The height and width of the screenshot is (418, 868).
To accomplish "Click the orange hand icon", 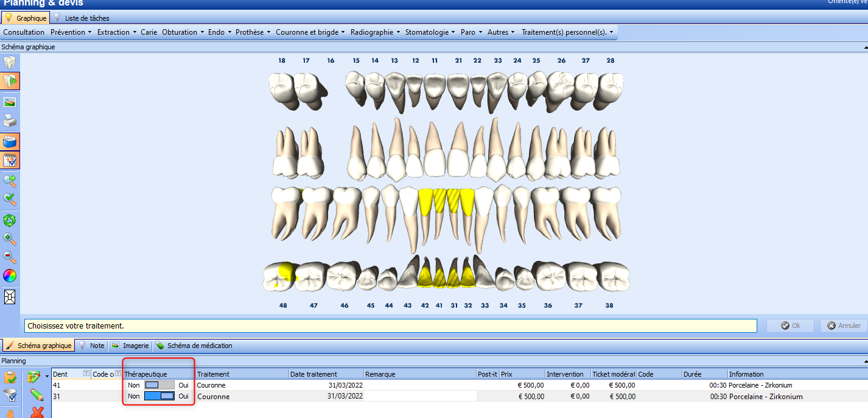I will (x=10, y=414).
